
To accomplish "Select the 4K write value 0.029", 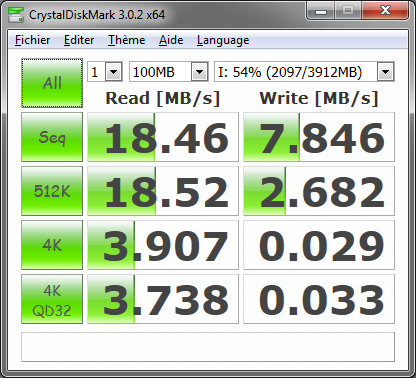I will tap(319, 245).
